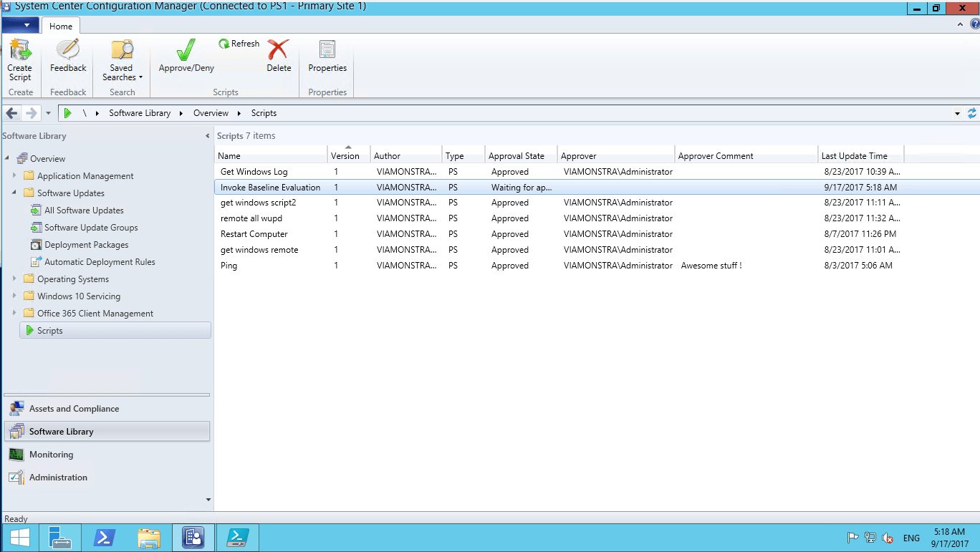Delete the selected script
Screen dimensions: 980x552
[x=279, y=57]
